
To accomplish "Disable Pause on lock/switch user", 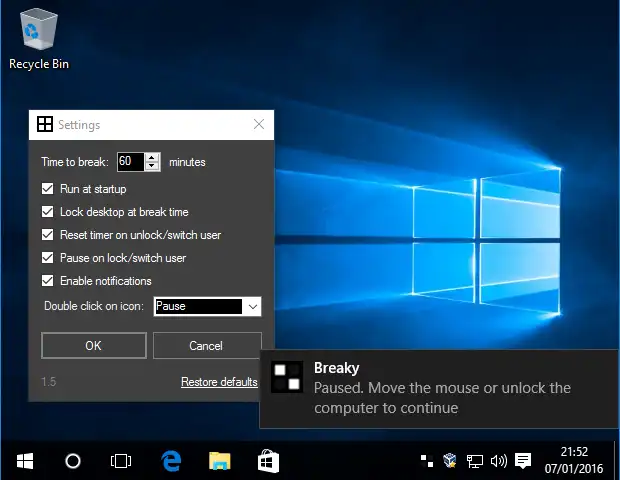I will pos(47,258).
